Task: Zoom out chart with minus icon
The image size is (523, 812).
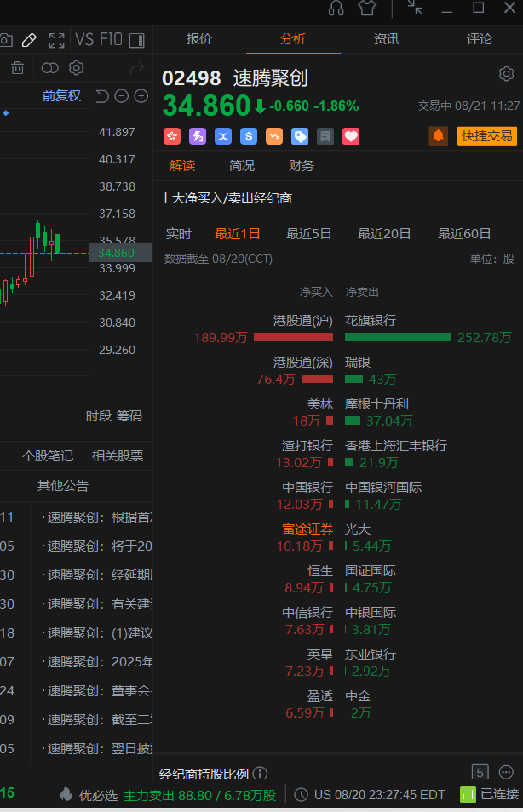Action: [x=121, y=96]
